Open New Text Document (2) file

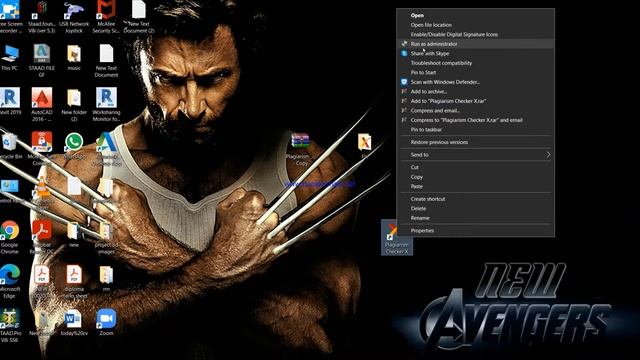tap(139, 17)
